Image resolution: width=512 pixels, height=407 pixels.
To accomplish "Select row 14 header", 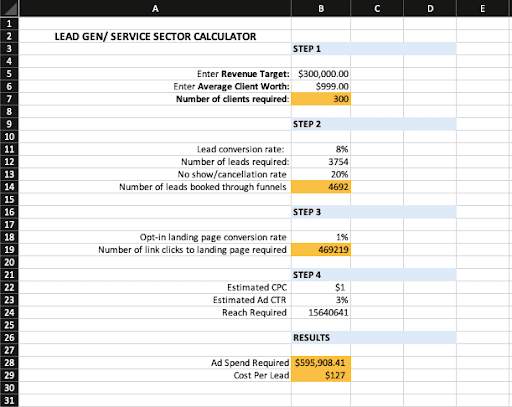I will (9, 187).
